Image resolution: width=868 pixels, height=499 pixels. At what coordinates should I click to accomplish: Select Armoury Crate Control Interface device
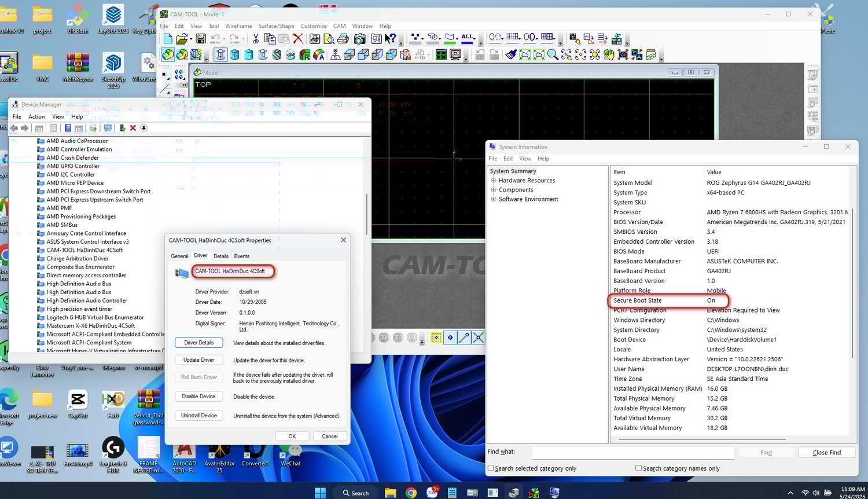coord(86,233)
